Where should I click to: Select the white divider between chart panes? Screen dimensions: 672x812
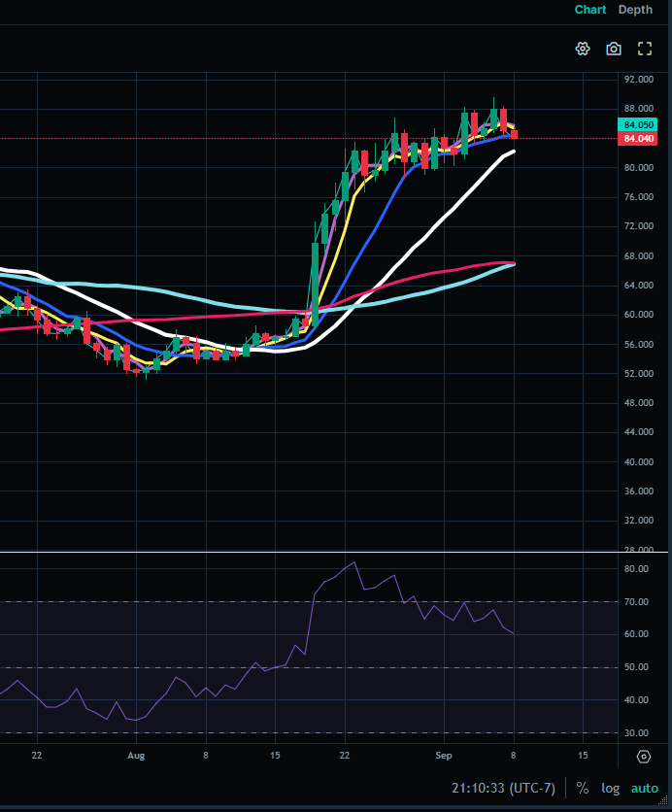334,553
